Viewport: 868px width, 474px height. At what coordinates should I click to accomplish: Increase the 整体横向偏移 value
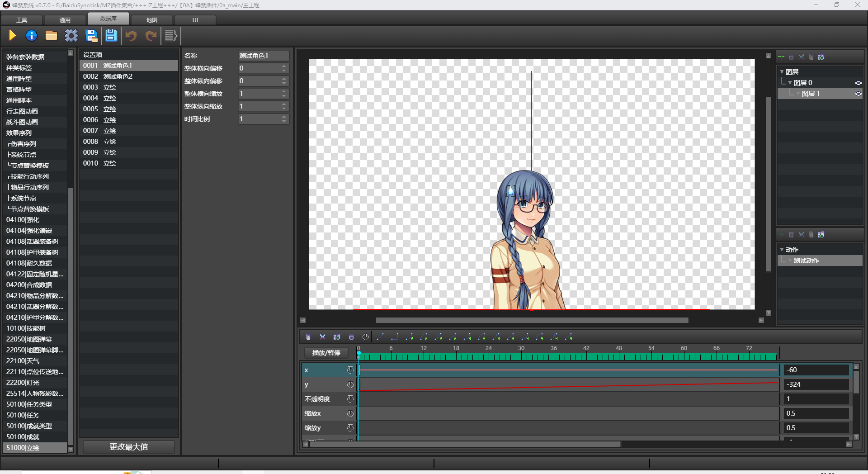(284, 66)
